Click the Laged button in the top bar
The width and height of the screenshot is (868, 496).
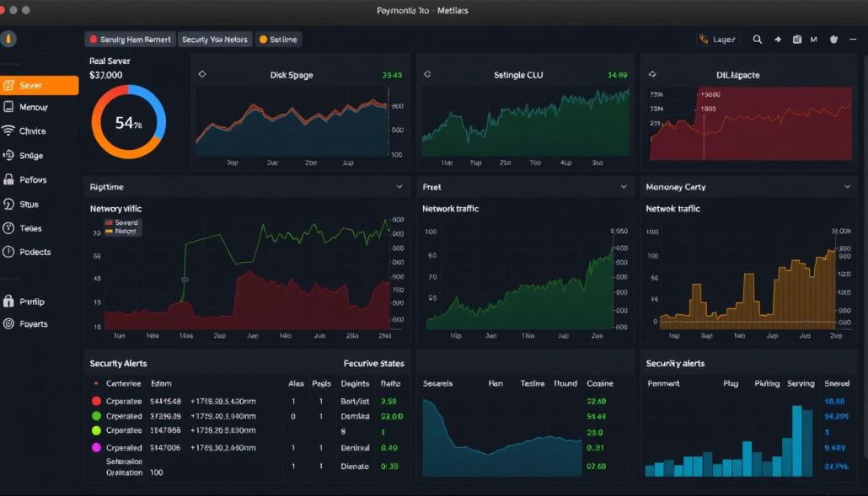tap(718, 39)
